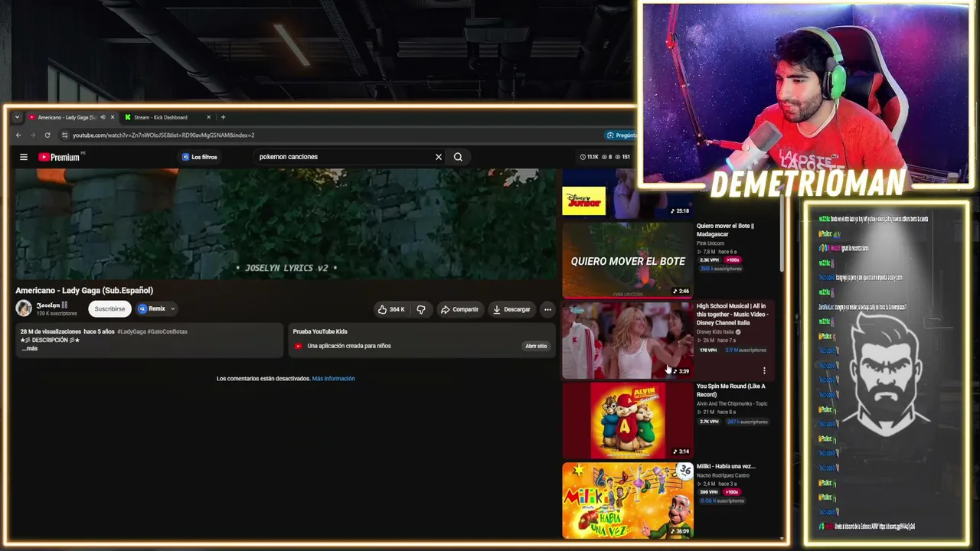This screenshot has height=551, width=980.
Task: Open the High School Musical All in this together title
Action: click(x=733, y=315)
